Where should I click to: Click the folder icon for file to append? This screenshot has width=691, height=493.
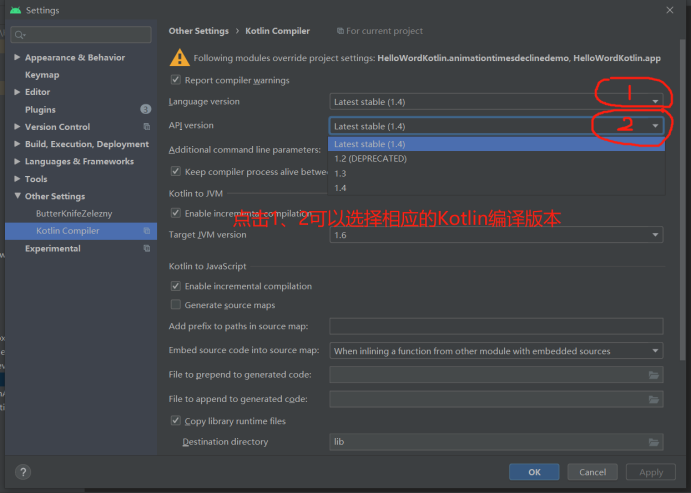tap(654, 400)
